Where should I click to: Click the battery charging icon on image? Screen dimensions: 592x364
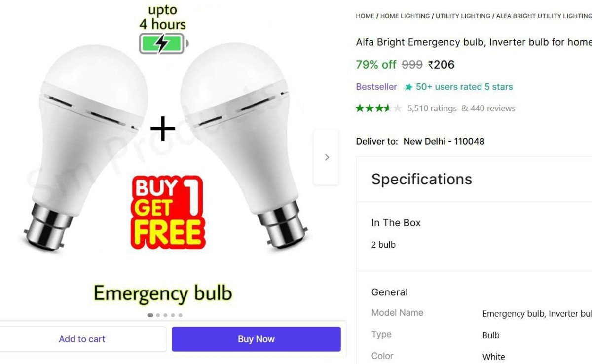pyautogui.click(x=163, y=43)
